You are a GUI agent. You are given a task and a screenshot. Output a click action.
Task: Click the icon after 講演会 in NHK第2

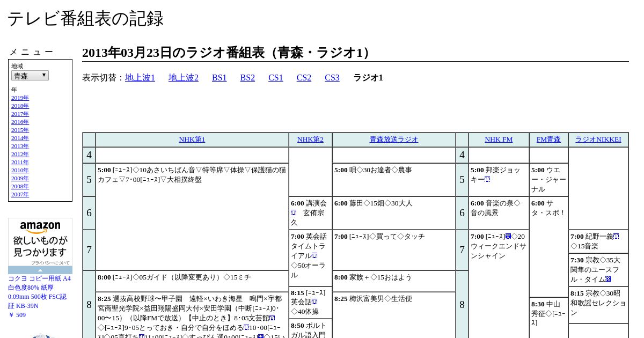[x=294, y=213]
